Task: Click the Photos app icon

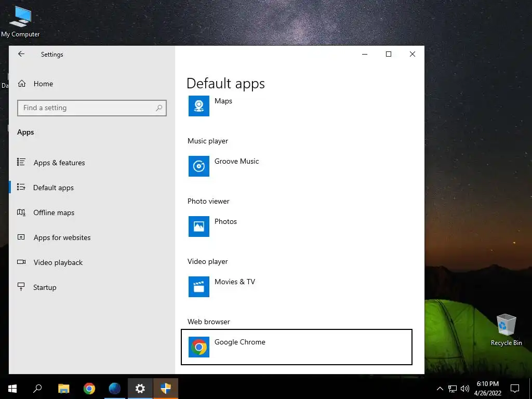Action: click(199, 227)
